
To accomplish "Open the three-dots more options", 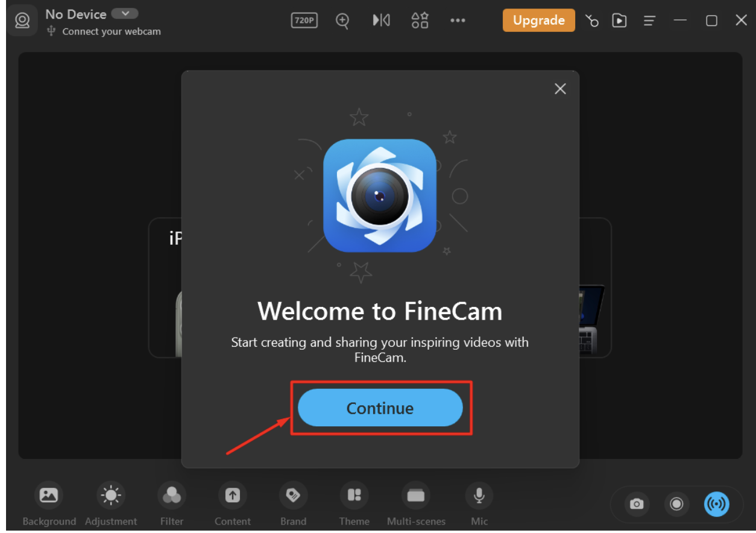I will click(x=458, y=20).
